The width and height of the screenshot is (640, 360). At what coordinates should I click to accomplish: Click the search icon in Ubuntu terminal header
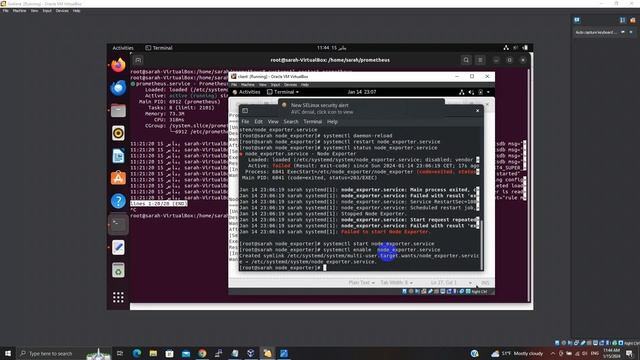click(x=466, y=60)
